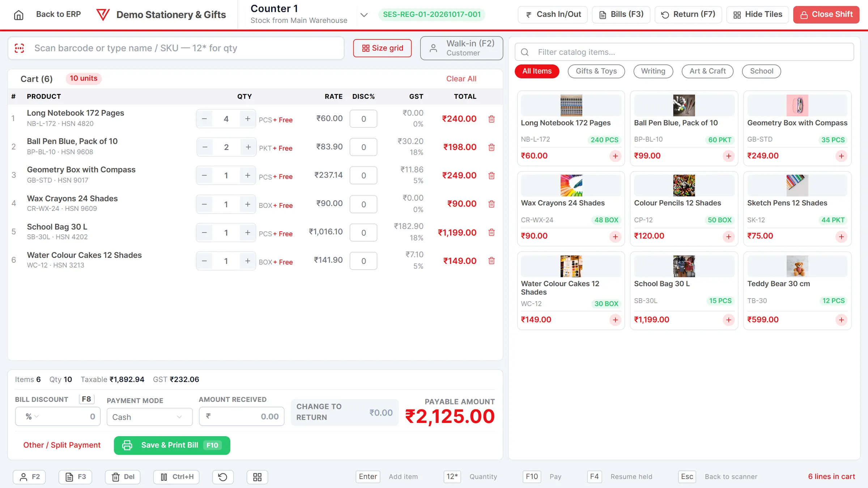Switch to the Art & Craft category

[707, 71]
